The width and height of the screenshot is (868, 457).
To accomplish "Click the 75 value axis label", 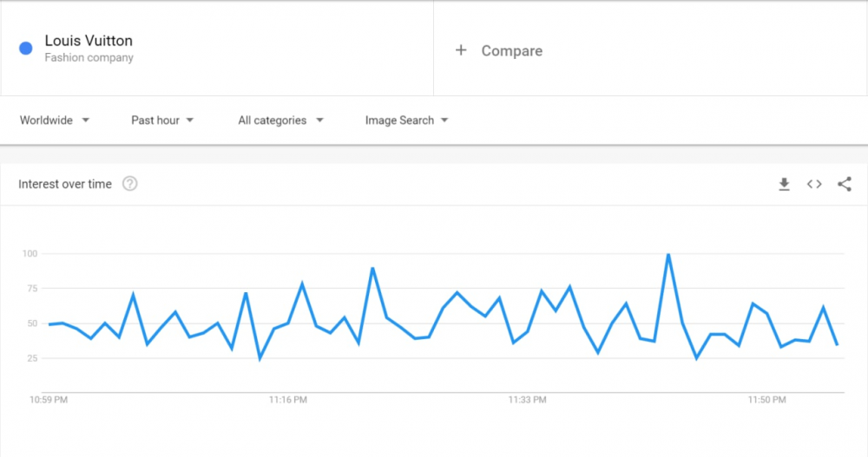I will 31,288.
